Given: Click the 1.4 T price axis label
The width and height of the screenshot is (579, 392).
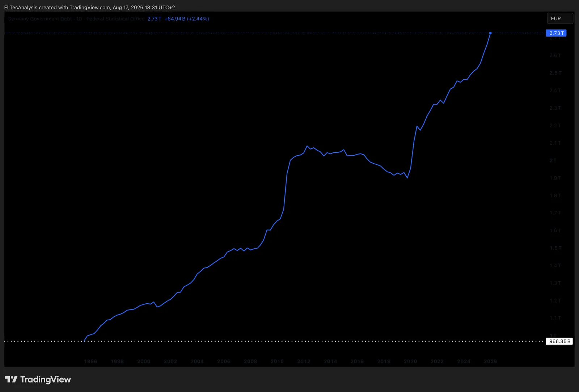Looking at the screenshot, I should [x=555, y=266].
